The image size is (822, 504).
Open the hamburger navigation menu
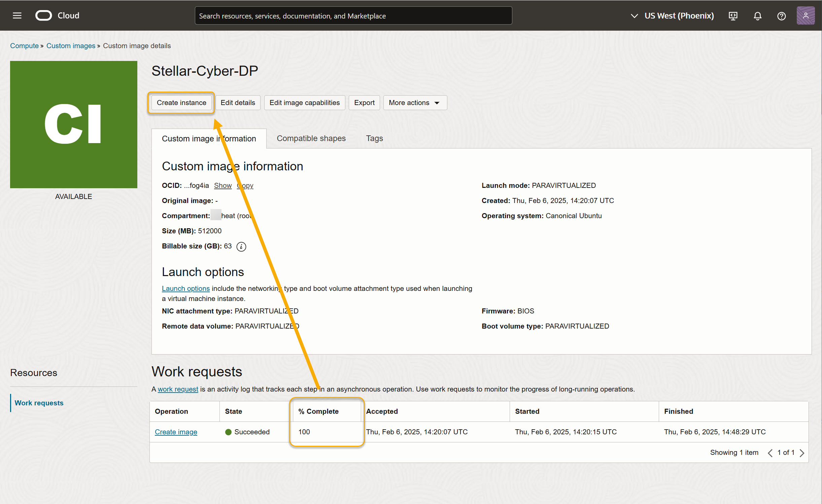17,15
